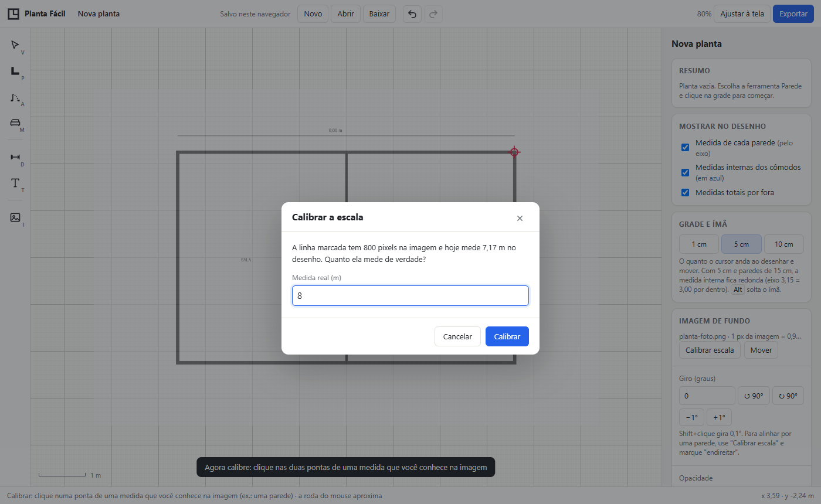Toggle Medida de cada parede checkbox
Viewport: 821px width, 504px height.
click(x=685, y=147)
